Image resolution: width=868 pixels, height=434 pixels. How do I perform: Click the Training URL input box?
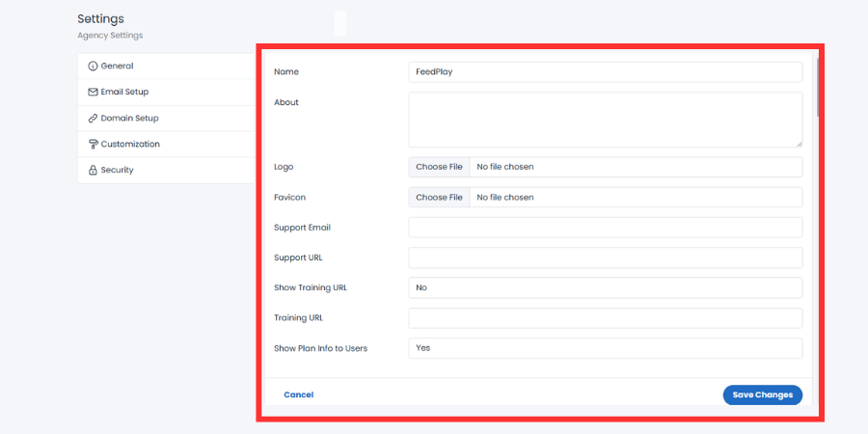pos(605,317)
